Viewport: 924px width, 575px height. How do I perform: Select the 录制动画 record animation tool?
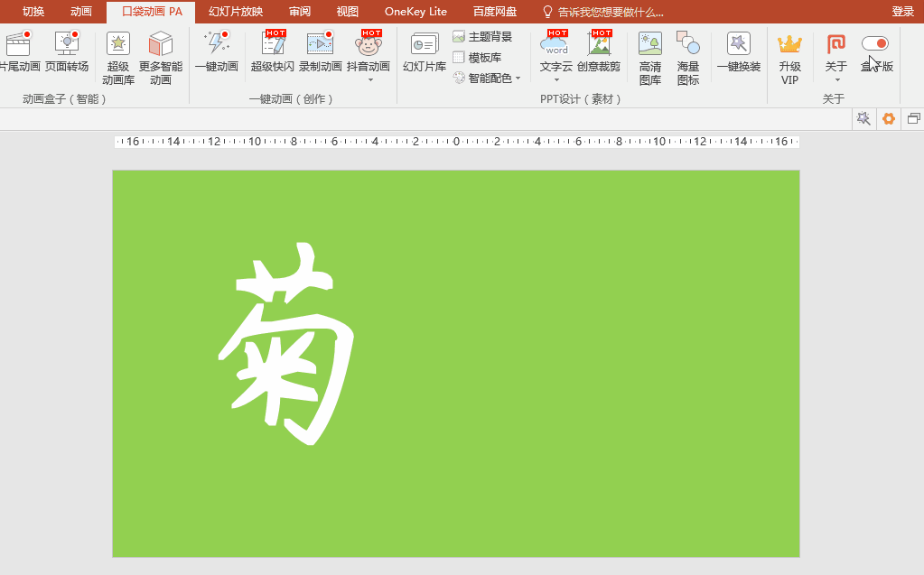click(320, 56)
